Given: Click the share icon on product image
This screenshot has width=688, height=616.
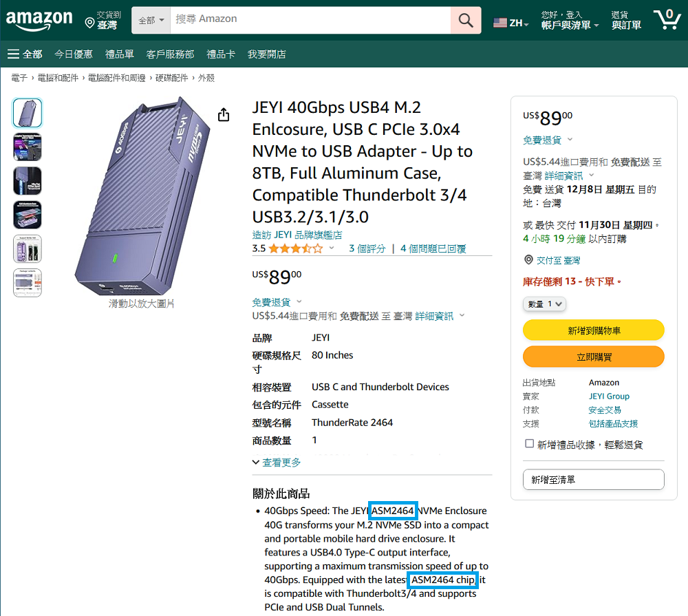Looking at the screenshot, I should [224, 115].
